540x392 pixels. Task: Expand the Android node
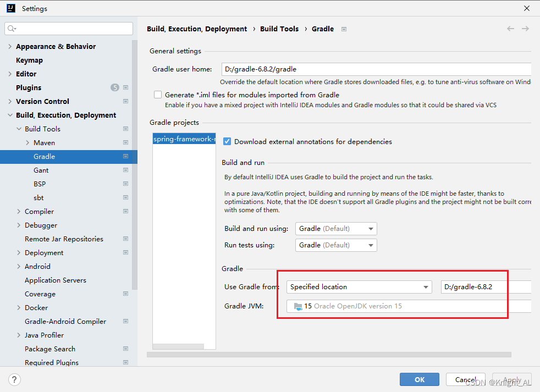click(x=19, y=266)
